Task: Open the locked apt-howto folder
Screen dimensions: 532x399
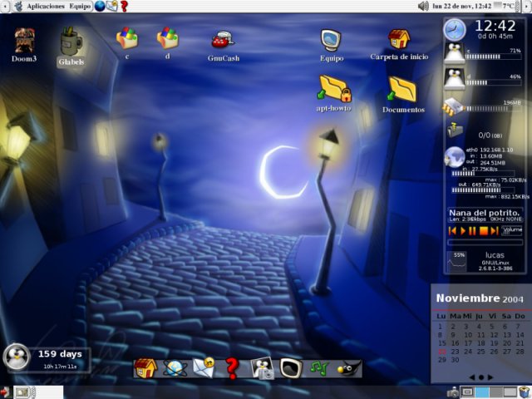Action: [333, 89]
